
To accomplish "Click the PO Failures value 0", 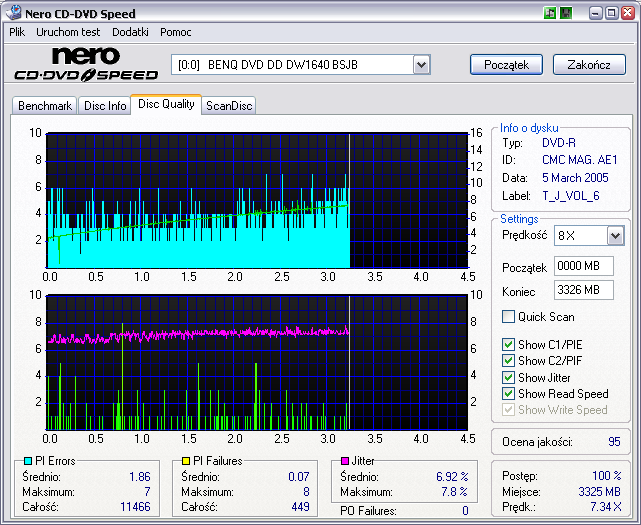I will pyautogui.click(x=465, y=511).
